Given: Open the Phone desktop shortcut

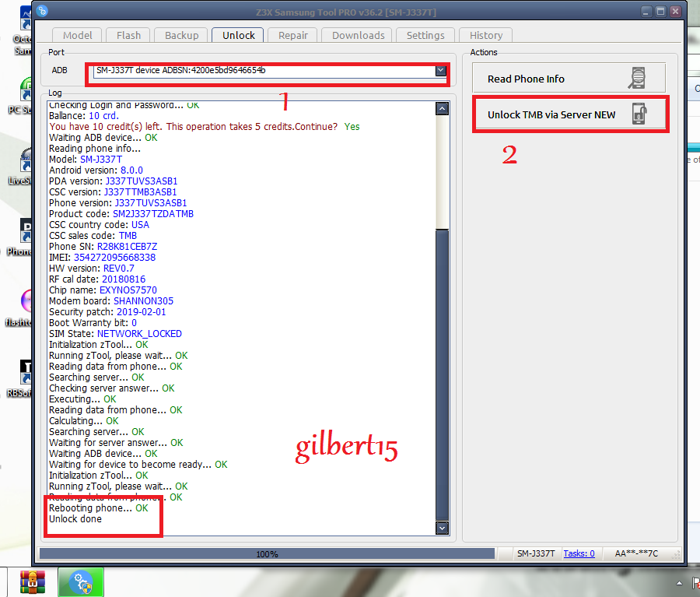Looking at the screenshot, I should pos(19,237).
